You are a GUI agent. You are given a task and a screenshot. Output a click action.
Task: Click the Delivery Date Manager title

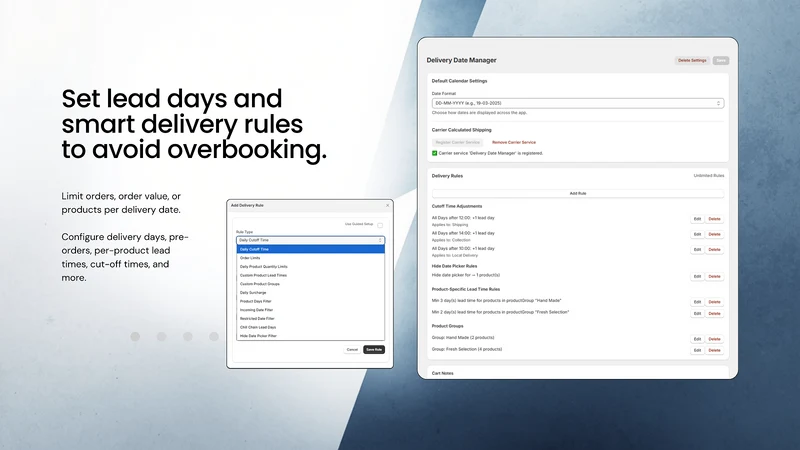pyautogui.click(x=461, y=60)
